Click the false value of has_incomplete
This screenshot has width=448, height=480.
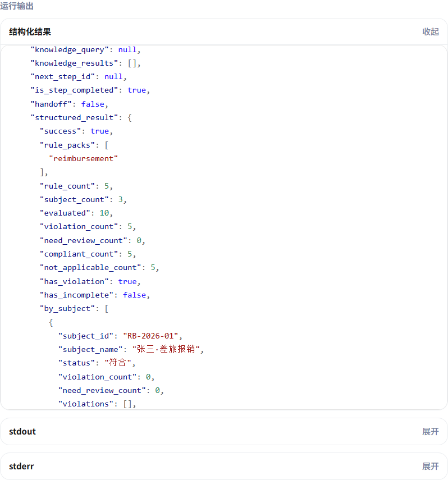tap(134, 295)
